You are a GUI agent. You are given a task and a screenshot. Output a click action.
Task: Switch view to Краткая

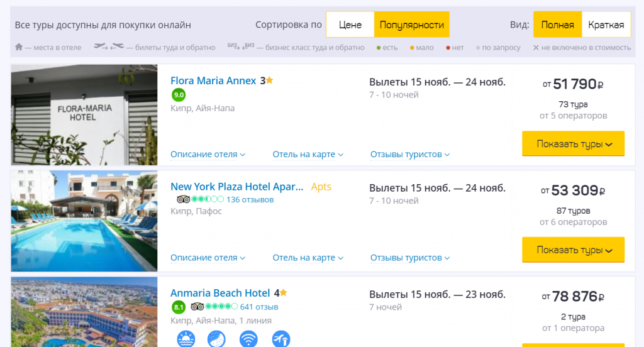click(606, 25)
